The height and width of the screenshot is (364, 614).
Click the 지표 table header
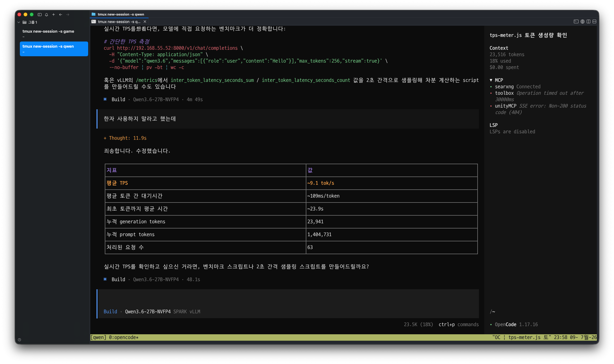tap(112, 170)
